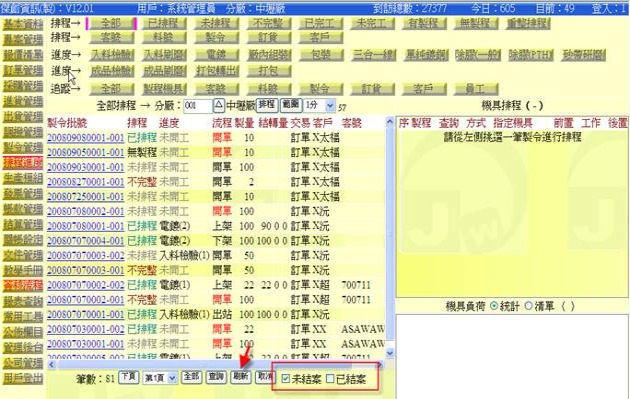Open work order link 20080708001-001
The image size is (630, 399).
(x=86, y=226)
